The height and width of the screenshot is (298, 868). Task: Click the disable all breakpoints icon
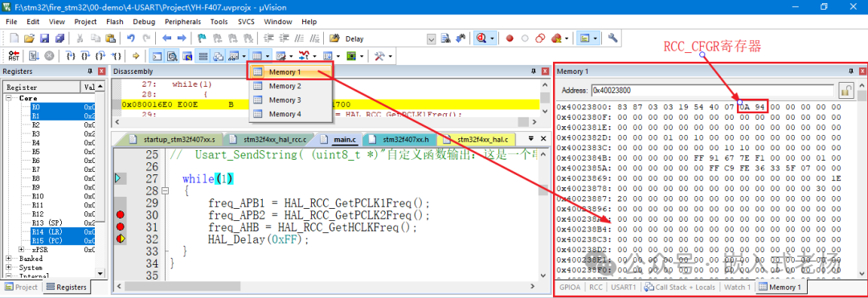540,38
